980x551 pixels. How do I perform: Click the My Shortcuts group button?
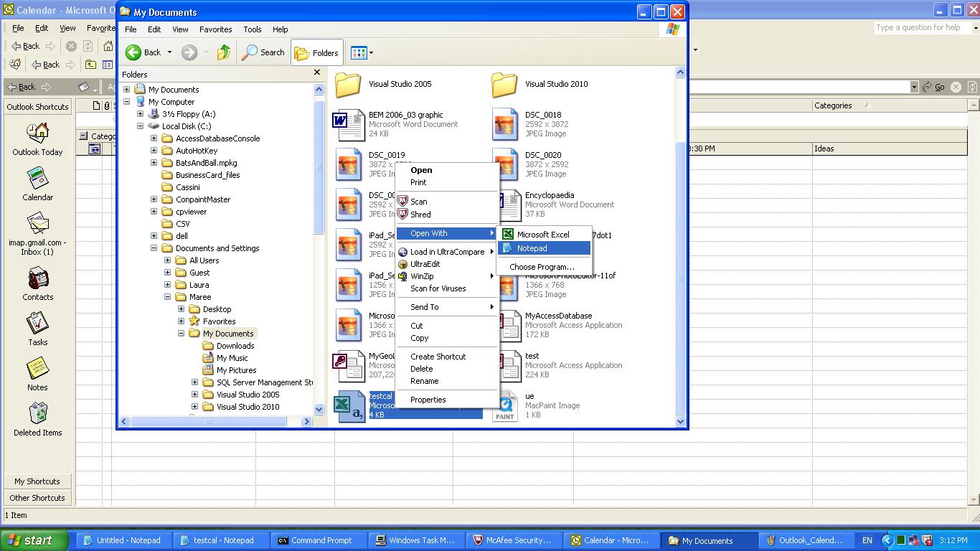pos(37,481)
